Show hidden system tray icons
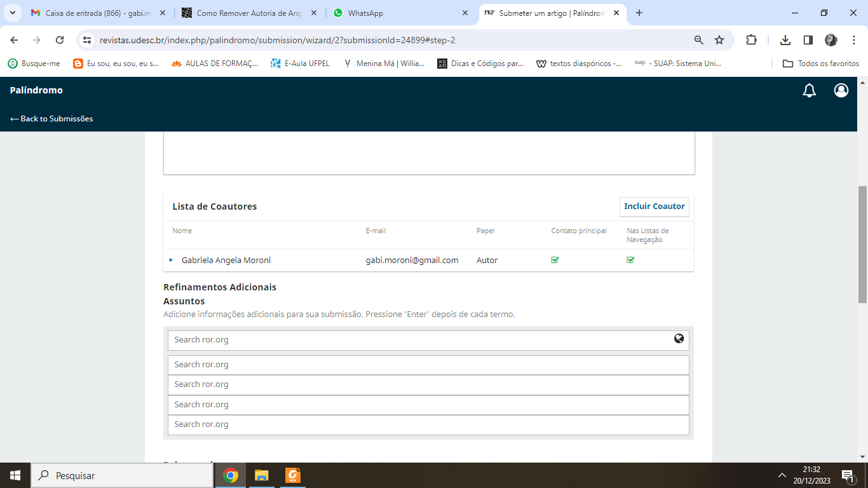This screenshot has width=868, height=488. coord(782,475)
